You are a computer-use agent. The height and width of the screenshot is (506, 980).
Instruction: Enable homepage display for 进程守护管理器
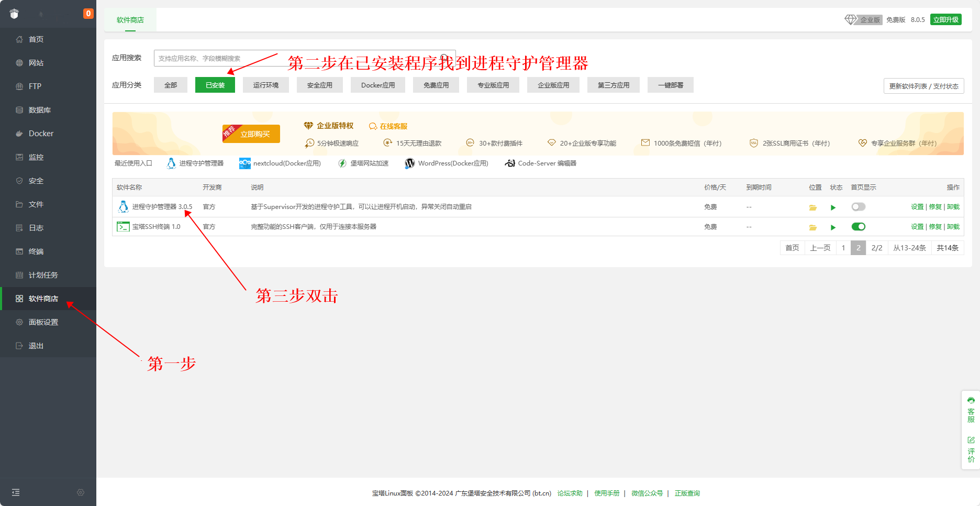click(x=858, y=207)
